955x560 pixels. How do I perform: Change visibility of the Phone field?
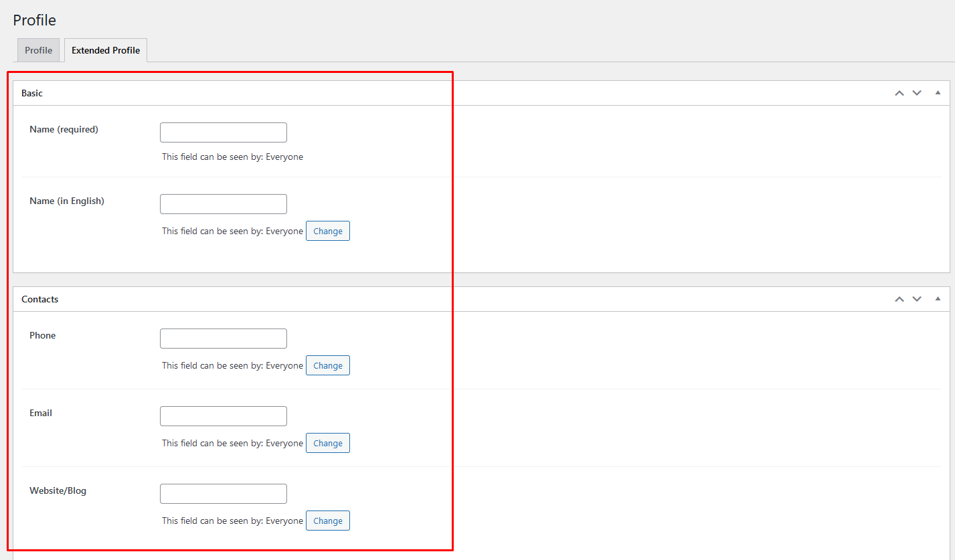(x=328, y=365)
